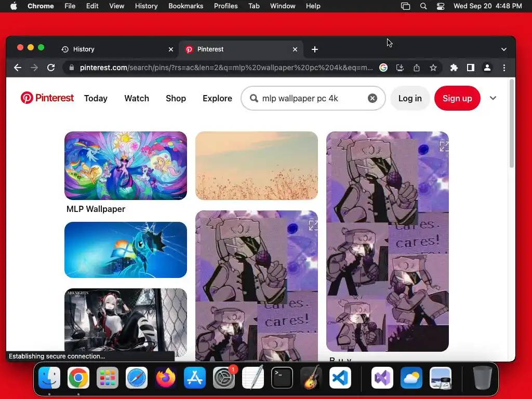The width and height of the screenshot is (532, 399).
Task: Click the browser forward arrow
Action: 34,68
